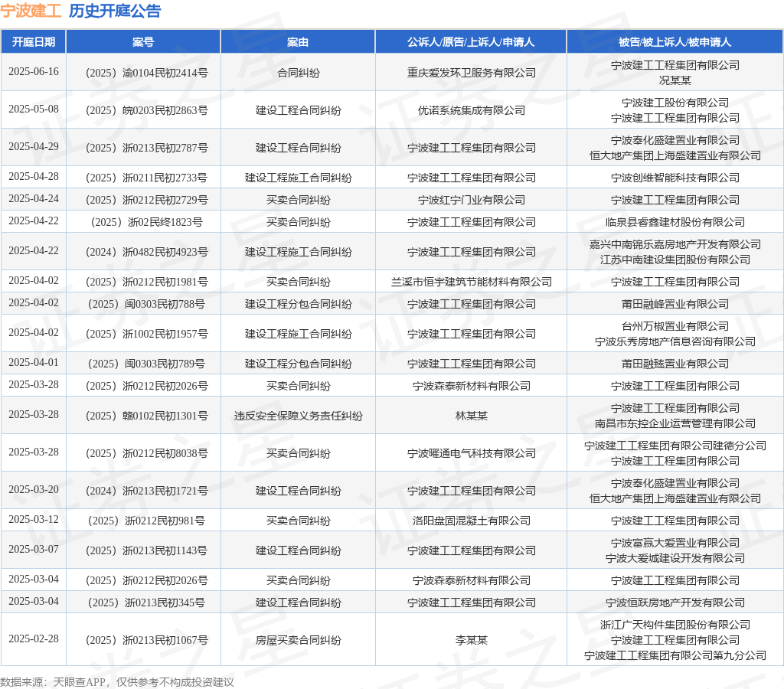Click the 被告/被上诉人/被申请人 column header
Screen dimensions: 784x689
675,42
